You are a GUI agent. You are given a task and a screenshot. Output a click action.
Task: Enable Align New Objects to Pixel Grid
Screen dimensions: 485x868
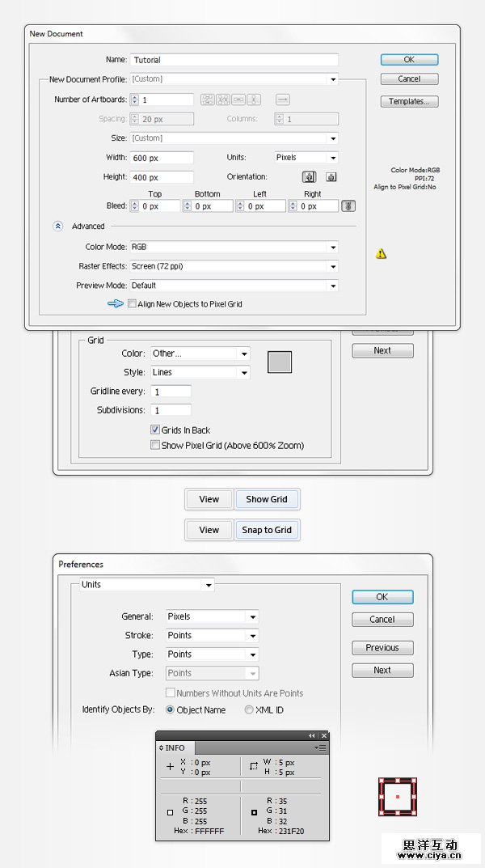pos(132,304)
